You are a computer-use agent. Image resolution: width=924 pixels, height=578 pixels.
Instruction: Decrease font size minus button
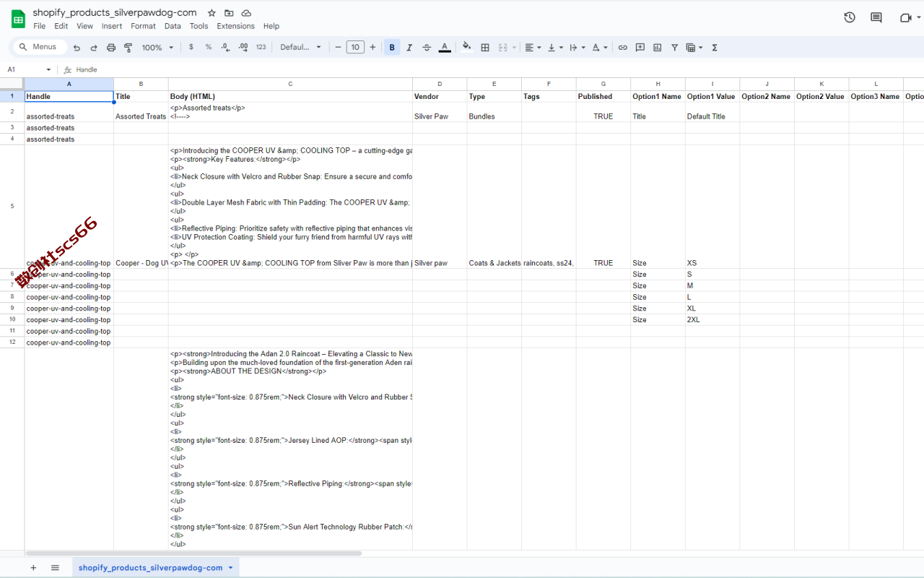point(338,48)
